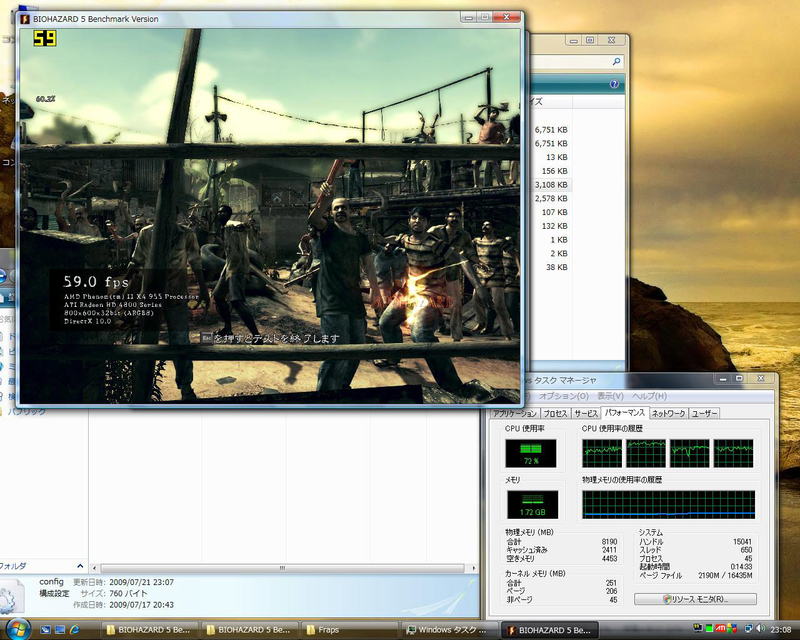Click the パブリック folder in navigation pane

coord(26,411)
